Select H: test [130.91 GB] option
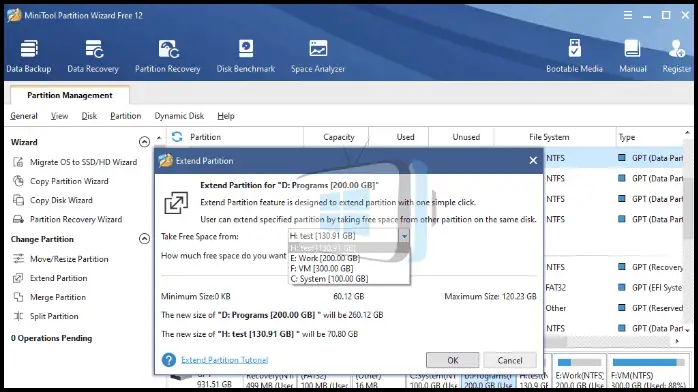Screen dimensions: 698x392 pos(349,248)
